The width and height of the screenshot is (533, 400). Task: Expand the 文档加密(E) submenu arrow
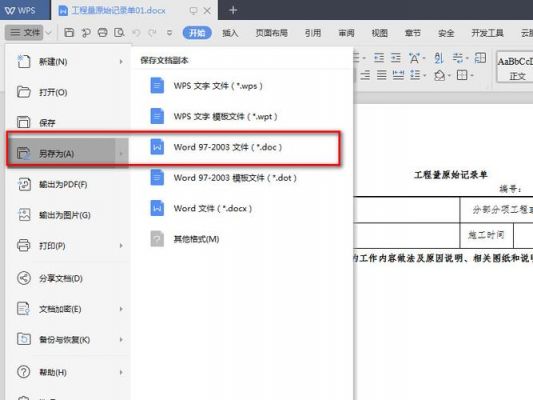pyautogui.click(x=121, y=309)
